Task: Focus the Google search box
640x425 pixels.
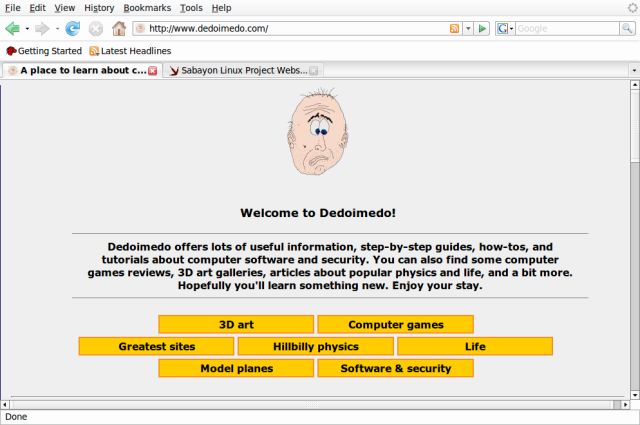Action: pos(567,29)
